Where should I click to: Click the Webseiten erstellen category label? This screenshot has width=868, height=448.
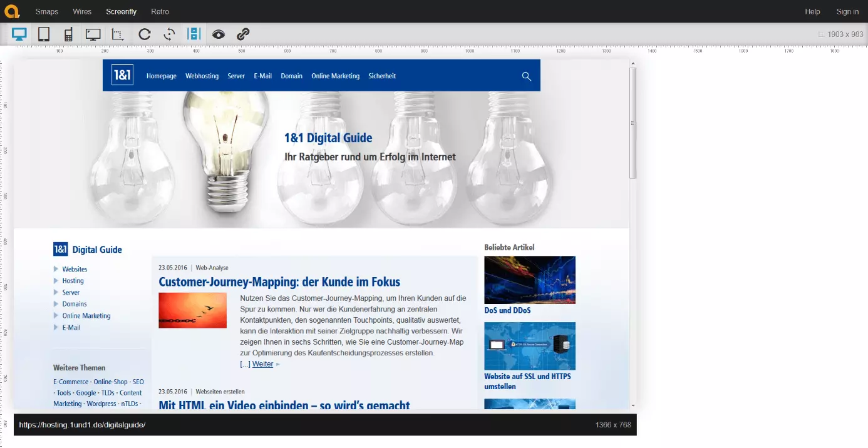point(220,392)
